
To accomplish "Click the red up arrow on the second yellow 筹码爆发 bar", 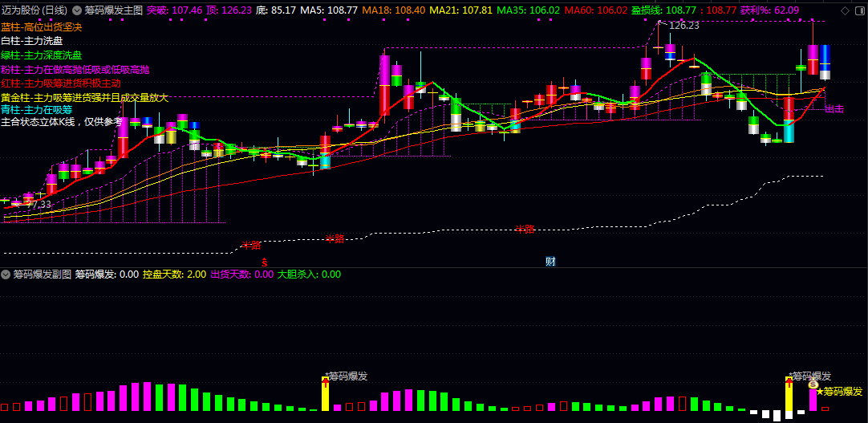I will 789,381.
